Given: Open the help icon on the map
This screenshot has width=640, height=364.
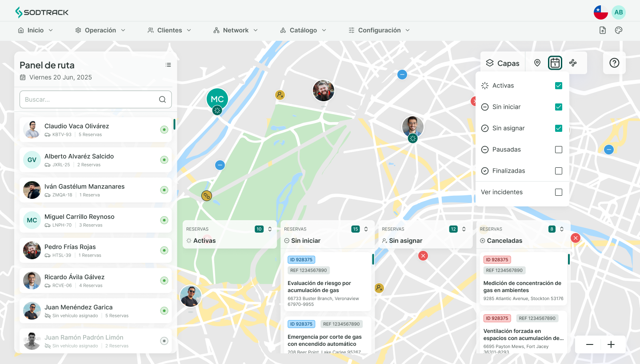Looking at the screenshot, I should [614, 63].
